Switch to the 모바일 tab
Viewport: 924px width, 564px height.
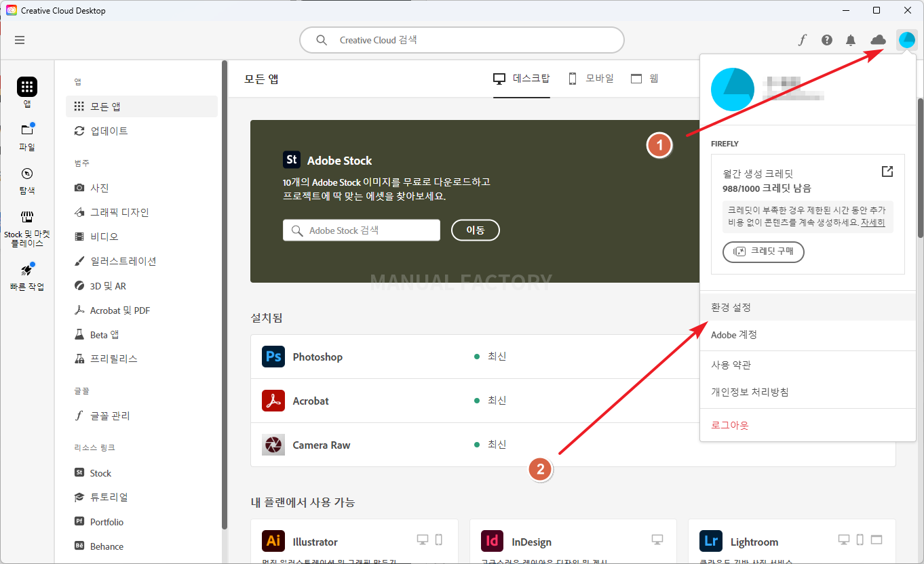point(590,79)
